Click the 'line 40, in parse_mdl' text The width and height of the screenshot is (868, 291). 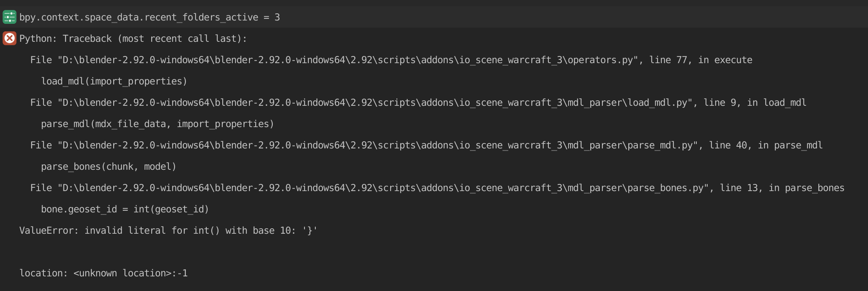point(766,145)
